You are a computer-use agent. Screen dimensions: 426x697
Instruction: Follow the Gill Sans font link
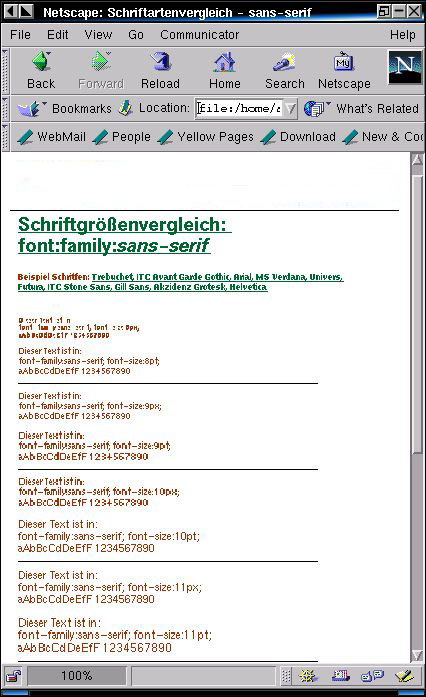tap(132, 287)
